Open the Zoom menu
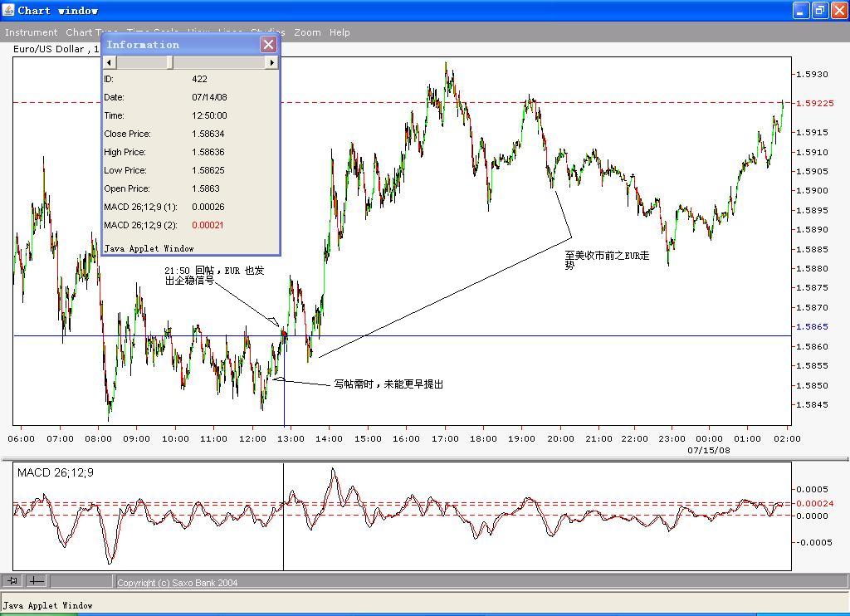Image resolution: width=850 pixels, height=616 pixels. pyautogui.click(x=307, y=32)
